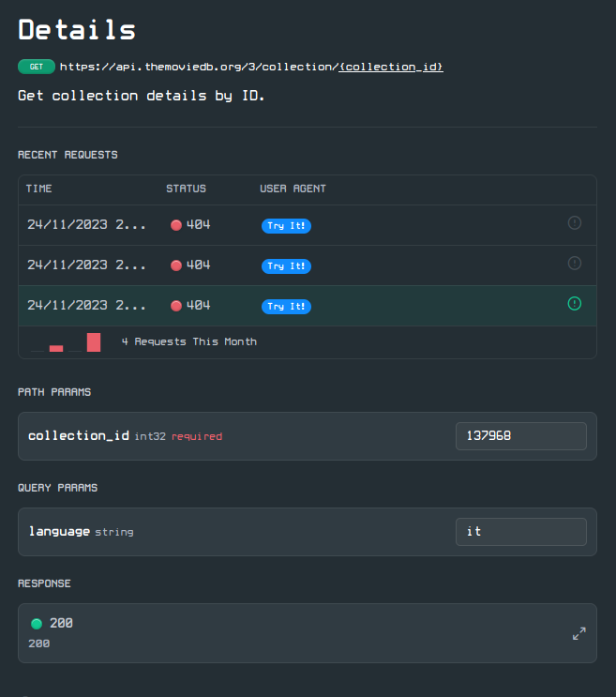Click the green info icon in the highlighted row
616x697 pixels.
pyautogui.click(x=574, y=304)
